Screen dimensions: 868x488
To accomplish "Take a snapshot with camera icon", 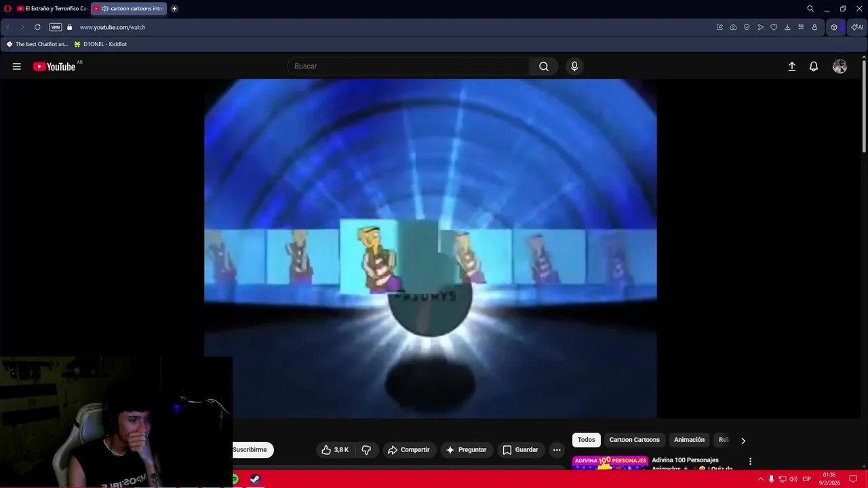I will pyautogui.click(x=733, y=27).
